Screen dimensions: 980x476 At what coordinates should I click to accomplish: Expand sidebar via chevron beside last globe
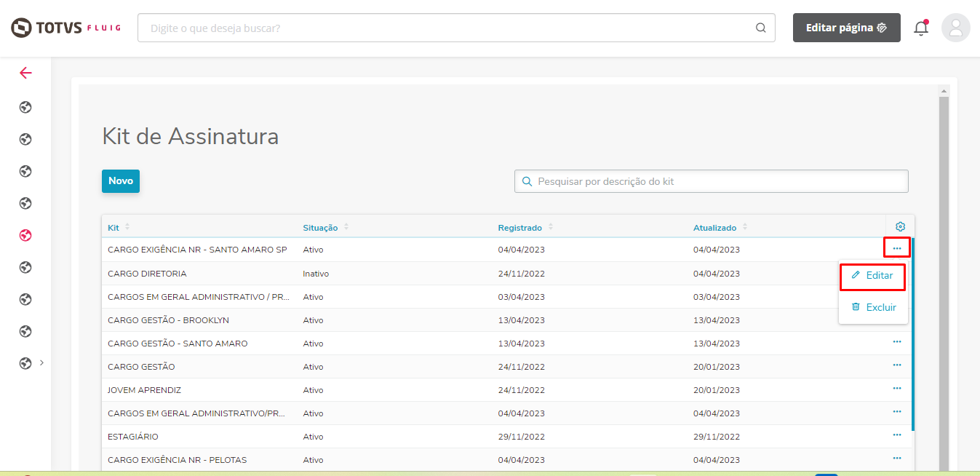[41, 362]
